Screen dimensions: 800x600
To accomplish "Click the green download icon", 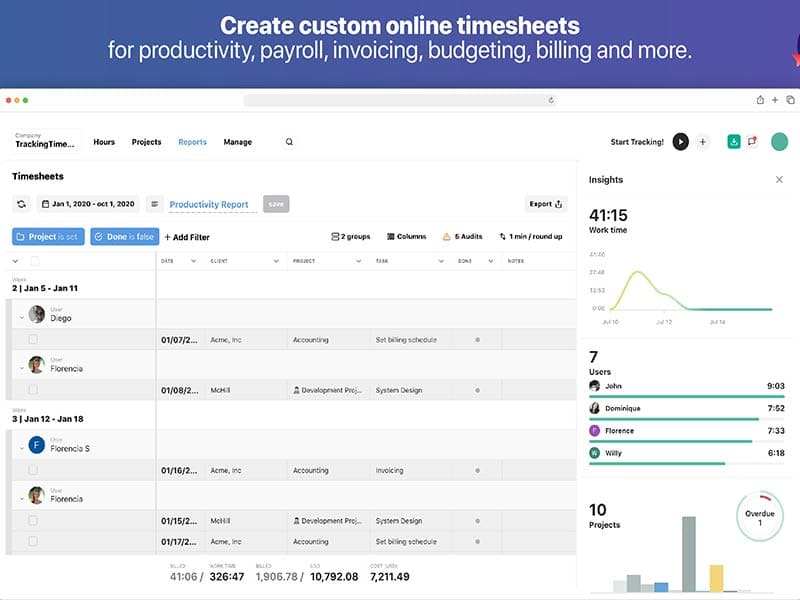I will (x=733, y=142).
